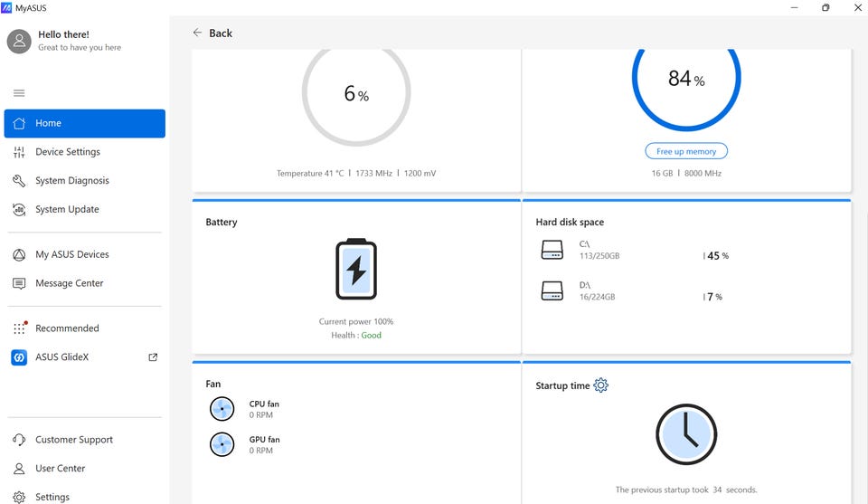The height and width of the screenshot is (504, 868).
Task: Click the Startup time title
Action: (562, 386)
